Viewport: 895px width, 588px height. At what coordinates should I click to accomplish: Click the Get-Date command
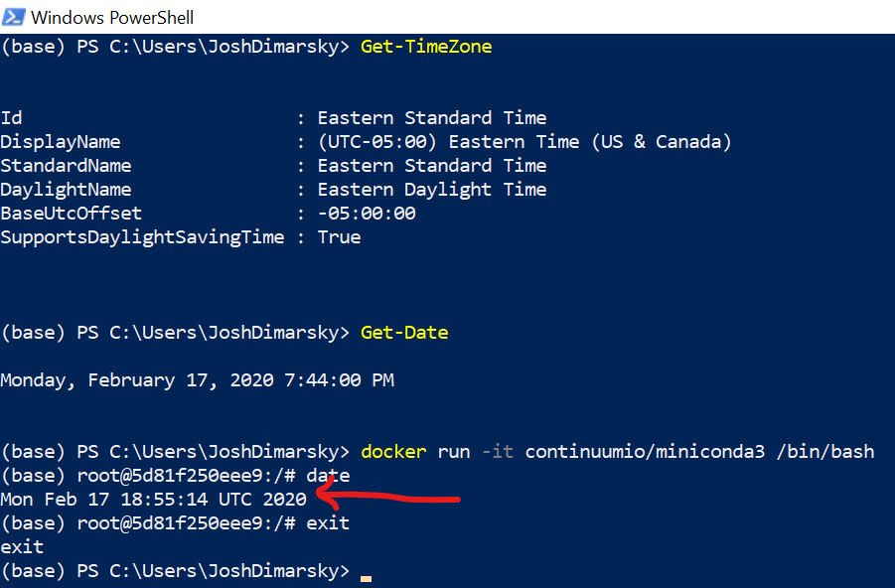403,332
